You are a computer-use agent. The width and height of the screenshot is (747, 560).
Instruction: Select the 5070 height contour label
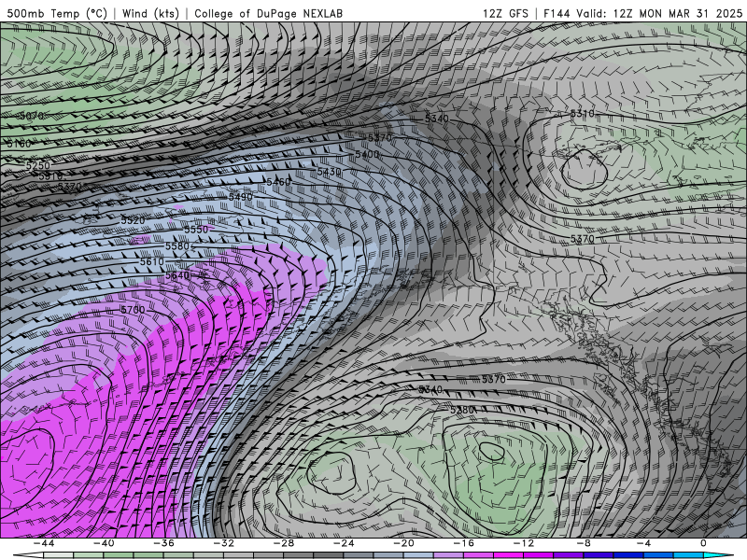(x=33, y=116)
